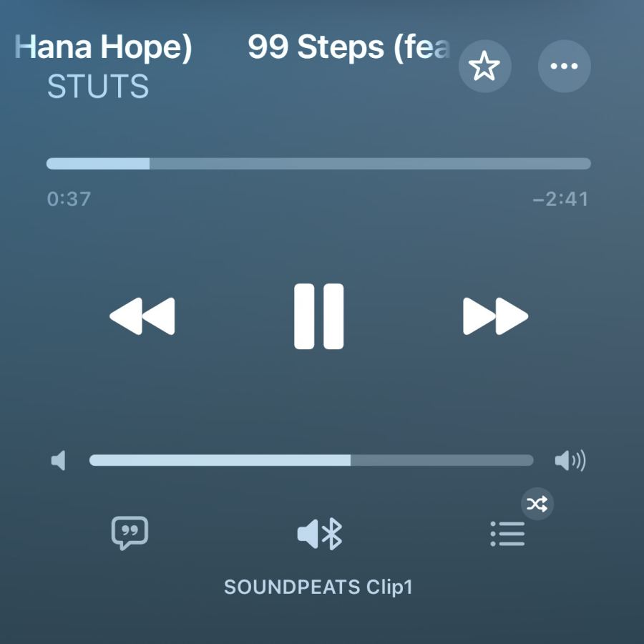Screen dimensions: 644x644
Task: Open artist STUTS
Action: 98,87
